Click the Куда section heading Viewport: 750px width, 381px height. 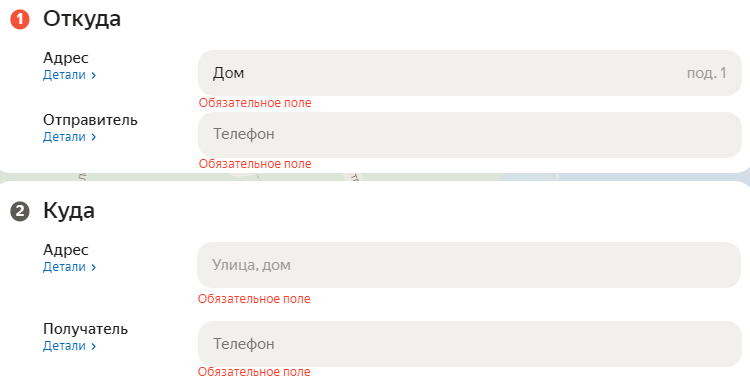[x=69, y=211]
